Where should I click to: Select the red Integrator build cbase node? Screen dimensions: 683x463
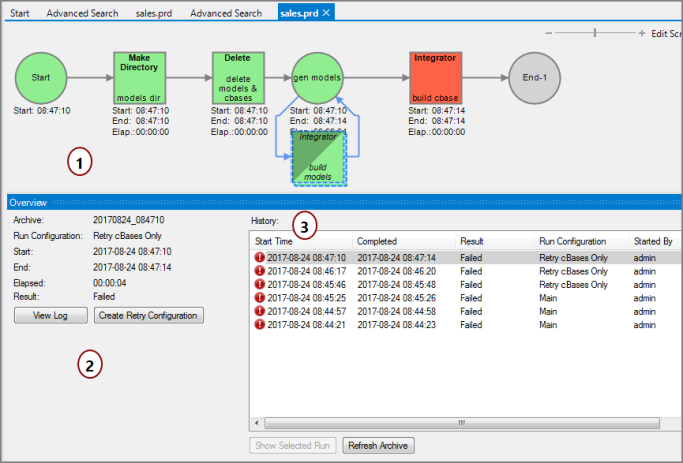(x=436, y=77)
